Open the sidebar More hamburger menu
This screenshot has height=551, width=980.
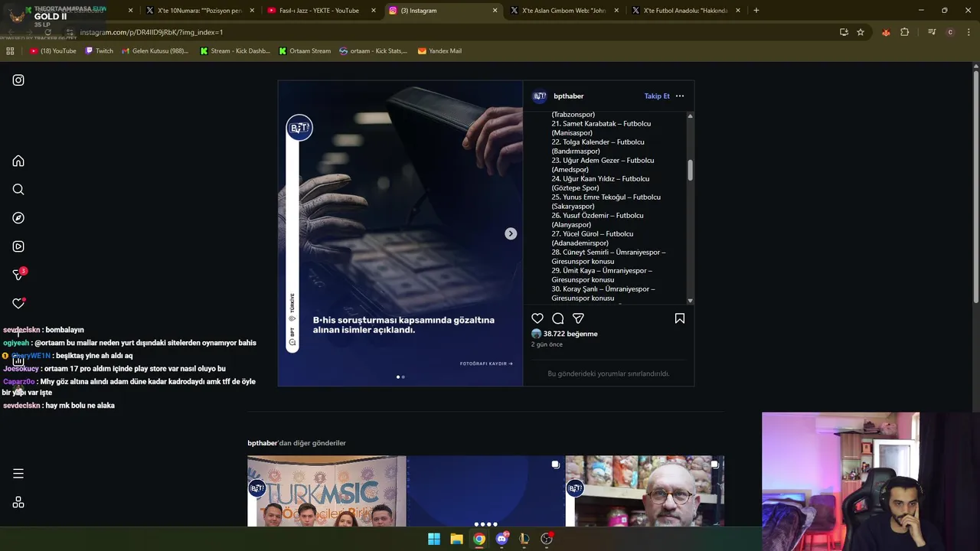[18, 474]
